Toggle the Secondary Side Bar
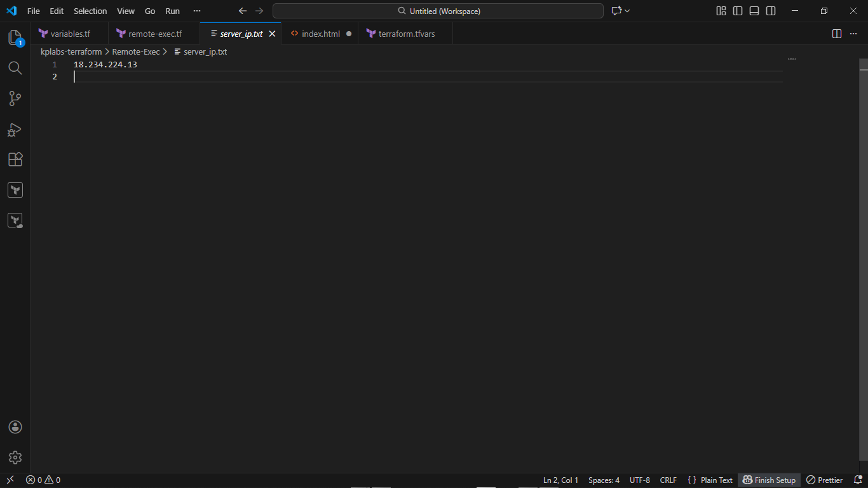 click(771, 11)
